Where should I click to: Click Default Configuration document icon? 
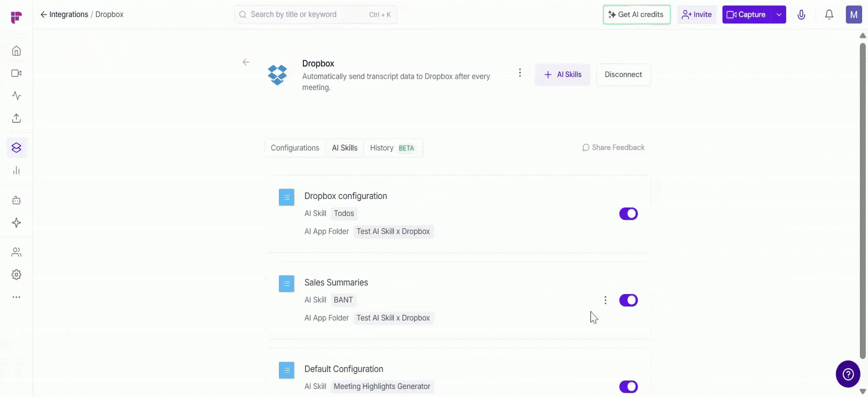287,370
